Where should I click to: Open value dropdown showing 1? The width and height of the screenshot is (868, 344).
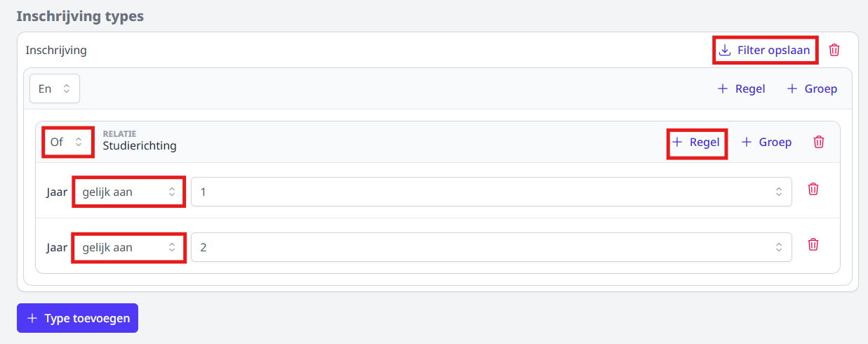pyautogui.click(x=491, y=192)
